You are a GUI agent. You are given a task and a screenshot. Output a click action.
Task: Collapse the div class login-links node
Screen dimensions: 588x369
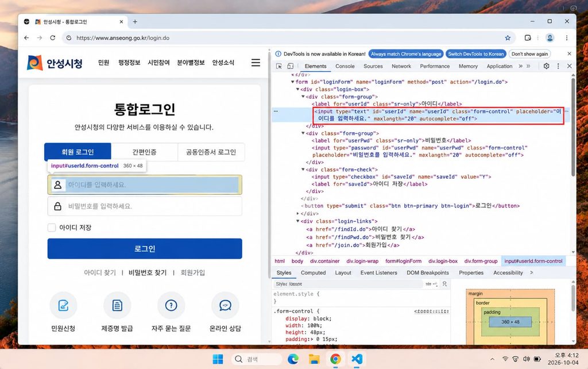(298, 221)
